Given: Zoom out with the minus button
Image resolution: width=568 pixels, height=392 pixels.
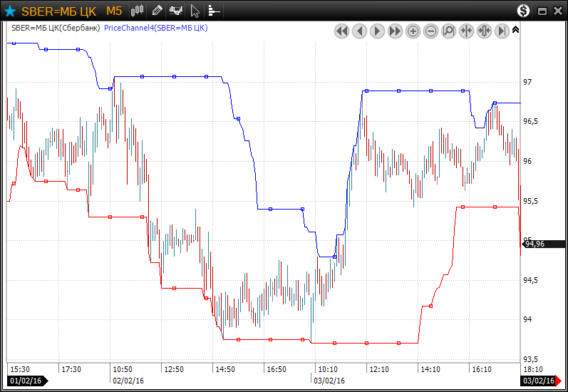Looking at the screenshot, I should [x=431, y=31].
